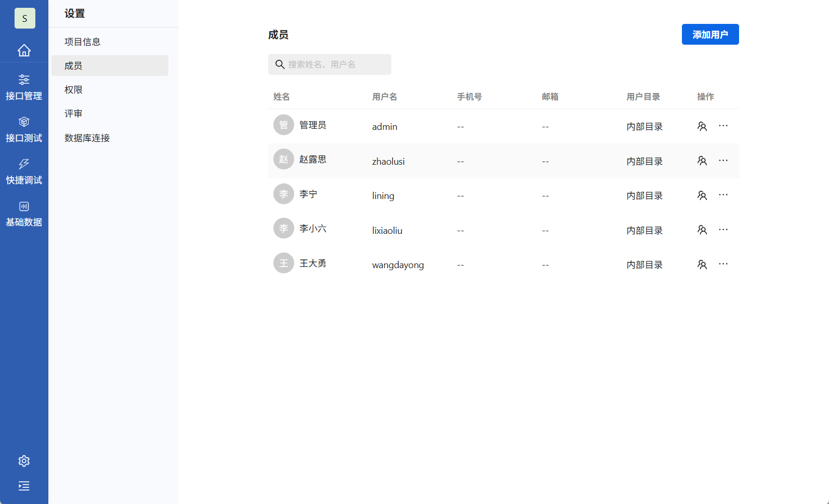Click the search magnifier icon
Viewport: 829px width, 504px height.
pyautogui.click(x=280, y=64)
